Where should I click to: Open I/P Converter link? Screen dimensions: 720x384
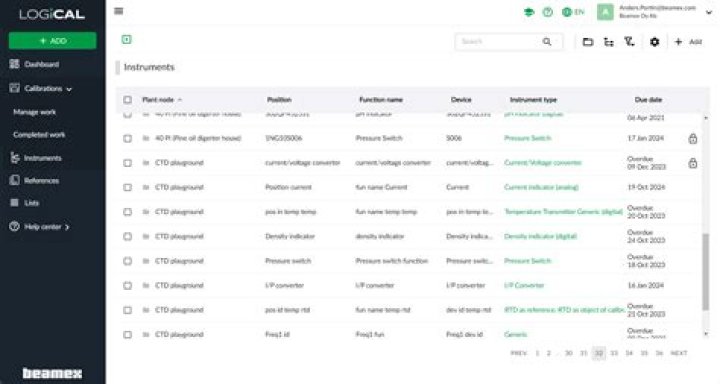tap(524, 286)
